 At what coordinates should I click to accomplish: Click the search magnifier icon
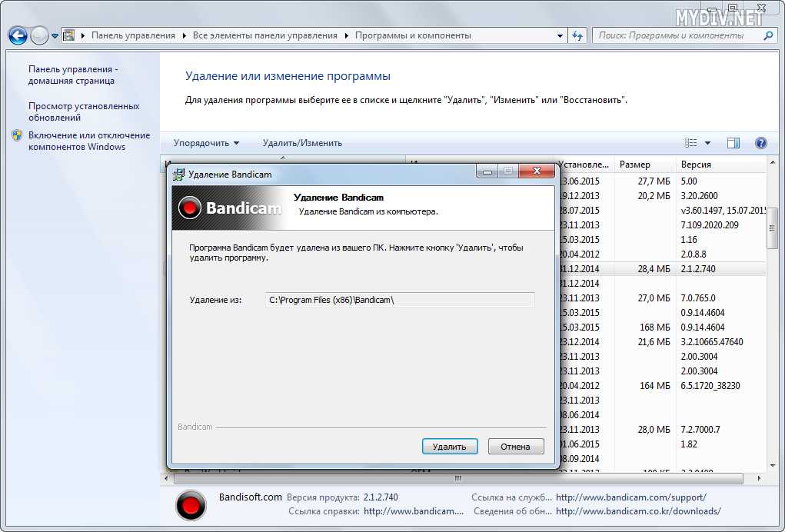pos(767,35)
